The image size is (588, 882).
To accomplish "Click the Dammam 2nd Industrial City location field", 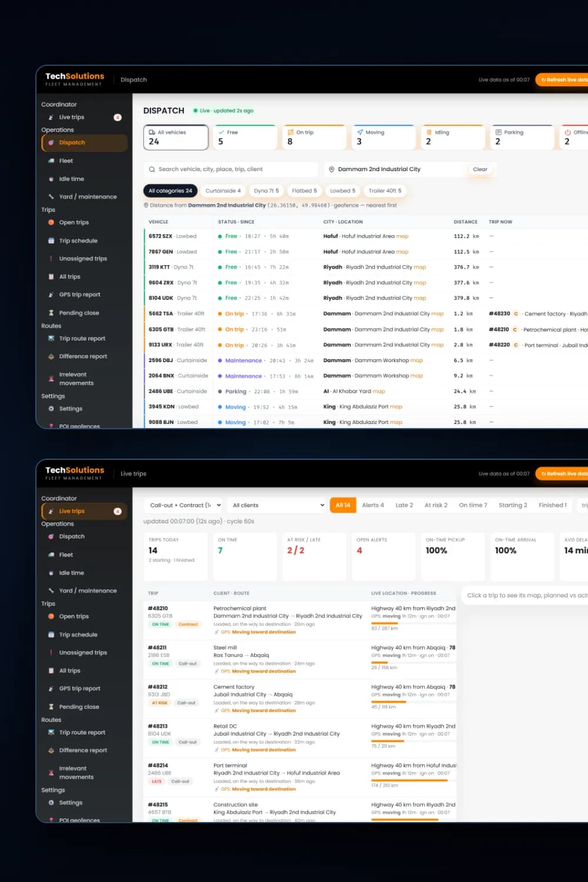I will click(x=395, y=169).
